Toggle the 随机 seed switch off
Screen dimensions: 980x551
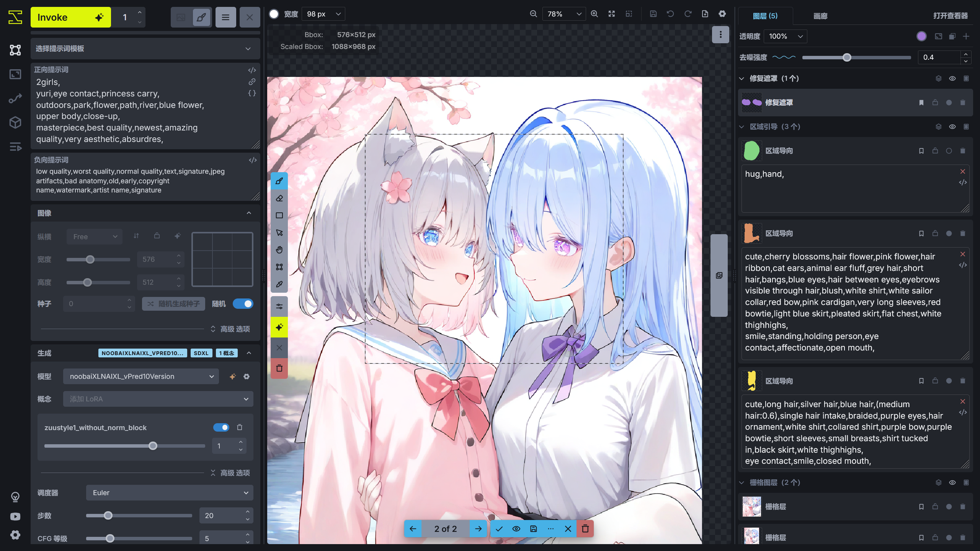pos(244,303)
